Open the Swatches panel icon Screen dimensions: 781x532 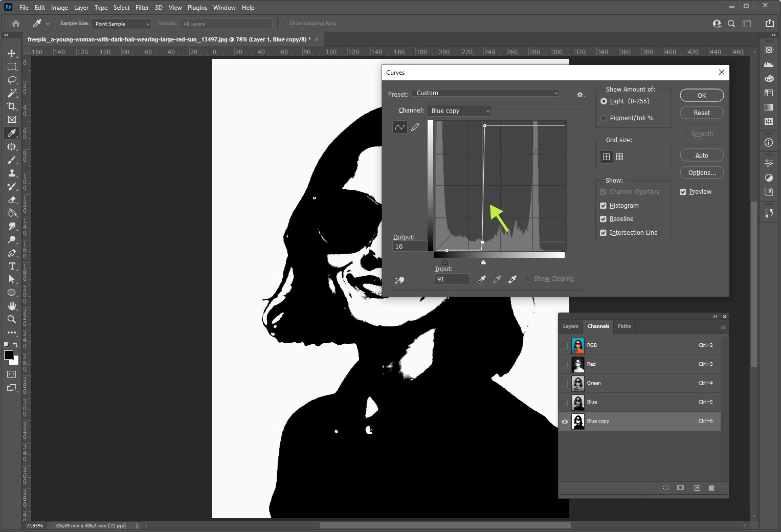tap(769, 93)
